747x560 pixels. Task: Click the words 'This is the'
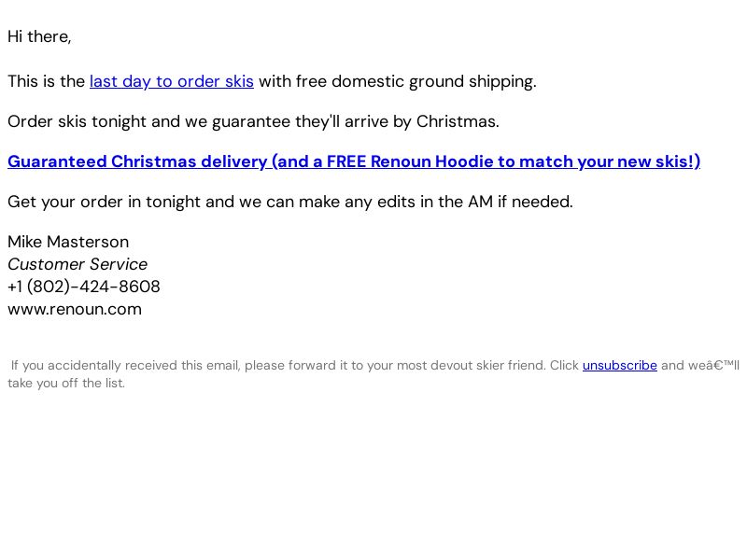[x=46, y=81]
